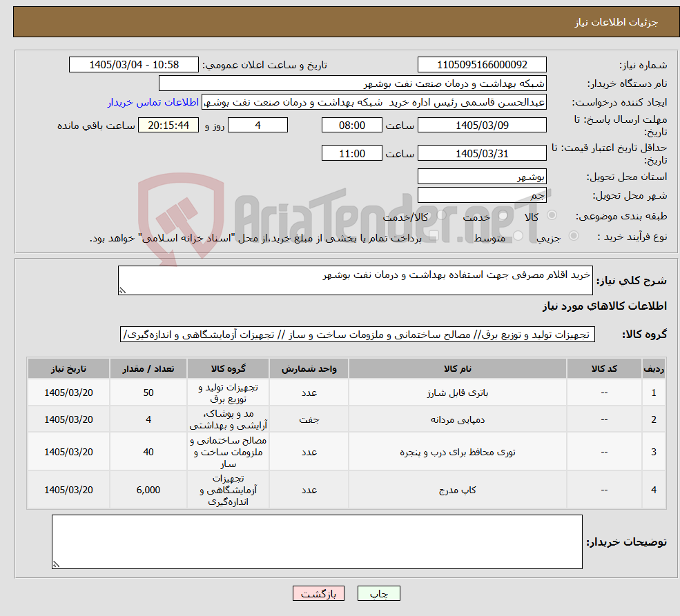Click the item name باتری قابل شارژ
This screenshot has height=616, width=680.
458,393
